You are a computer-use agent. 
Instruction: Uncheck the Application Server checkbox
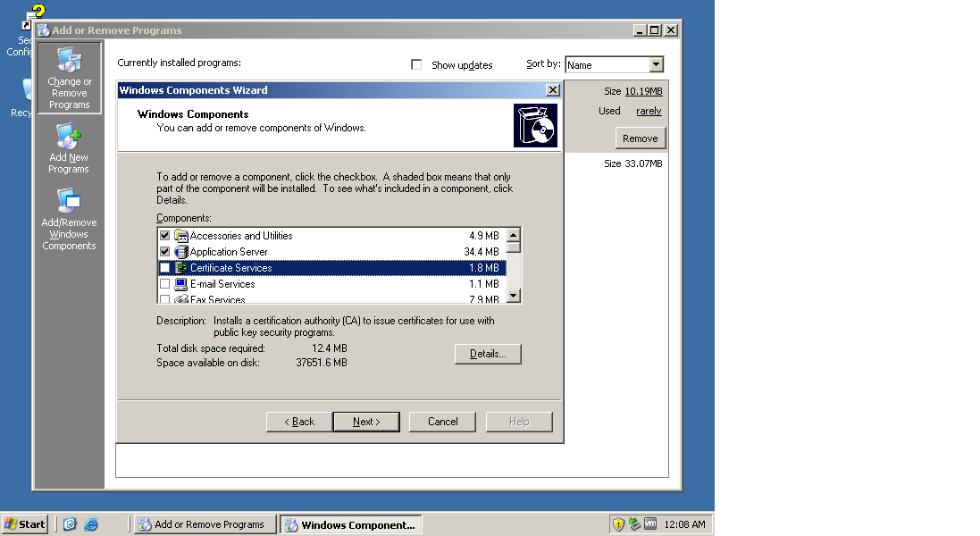tap(164, 251)
